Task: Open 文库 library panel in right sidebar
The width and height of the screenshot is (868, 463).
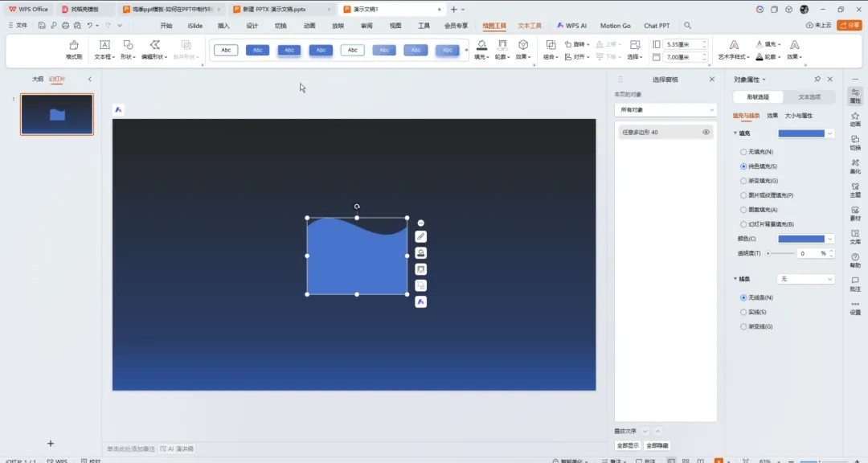Action: [x=855, y=237]
